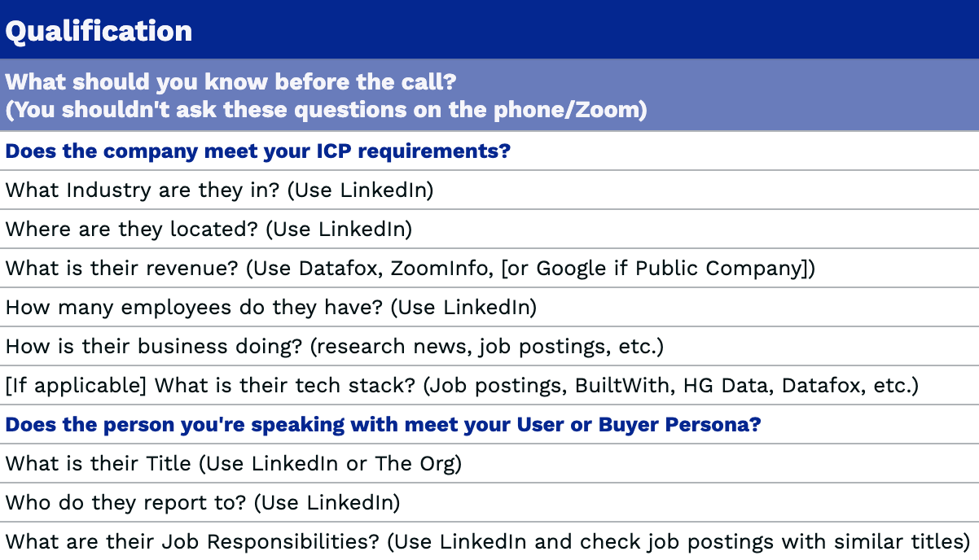Select 'What are their Job Responsibilities?' row
Viewport: 979px width, 560px height.
pyautogui.click(x=490, y=541)
